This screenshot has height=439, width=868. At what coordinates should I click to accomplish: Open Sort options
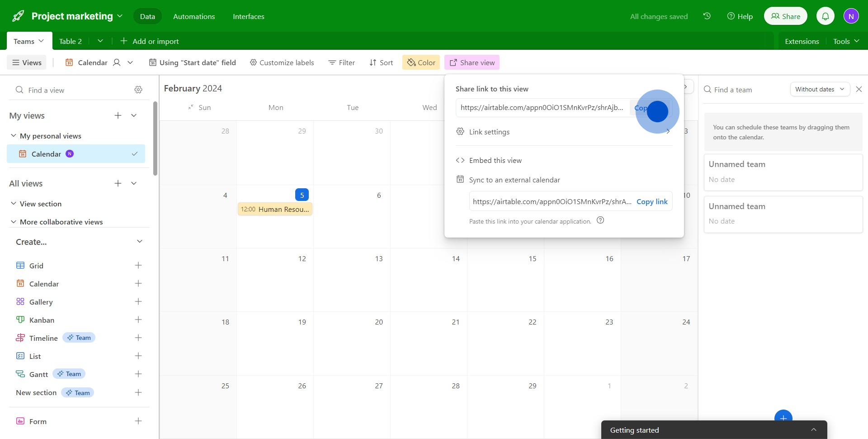(381, 62)
